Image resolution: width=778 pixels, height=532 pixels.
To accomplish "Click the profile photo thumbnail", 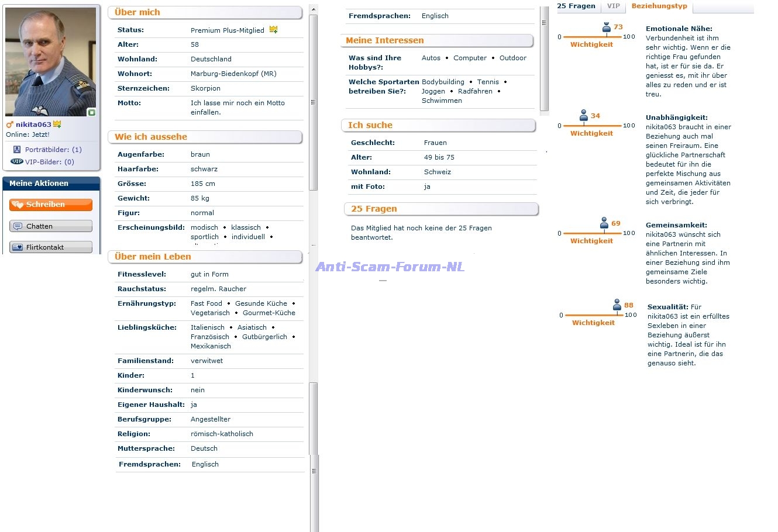I will point(50,61).
